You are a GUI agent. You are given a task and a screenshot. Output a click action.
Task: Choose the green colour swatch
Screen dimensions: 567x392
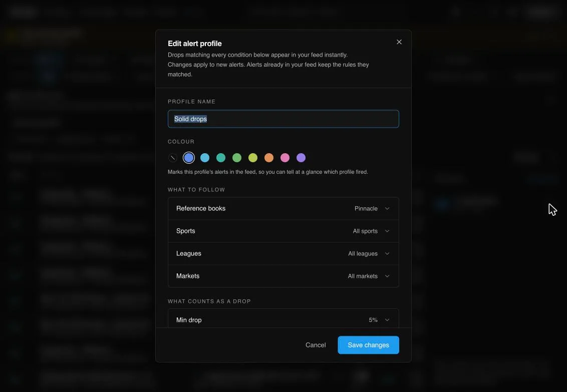coord(237,158)
